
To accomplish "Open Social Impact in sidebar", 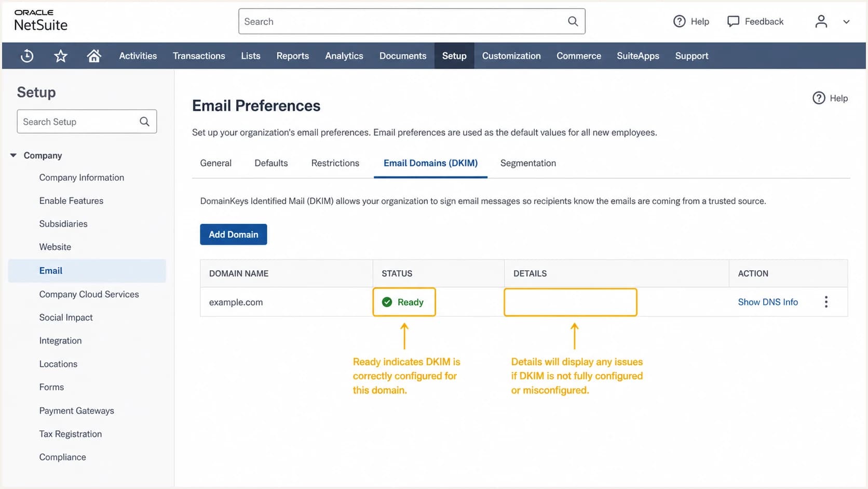I will [66, 318].
